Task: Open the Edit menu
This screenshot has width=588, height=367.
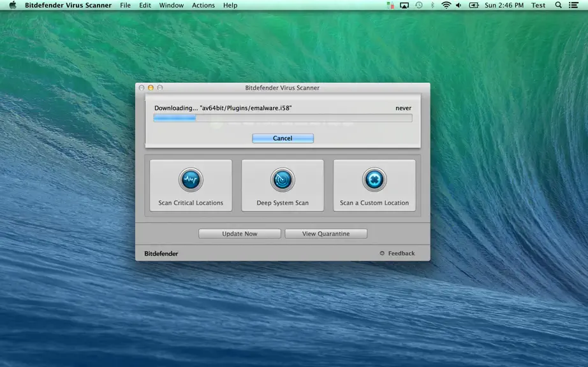Action: pos(145,5)
